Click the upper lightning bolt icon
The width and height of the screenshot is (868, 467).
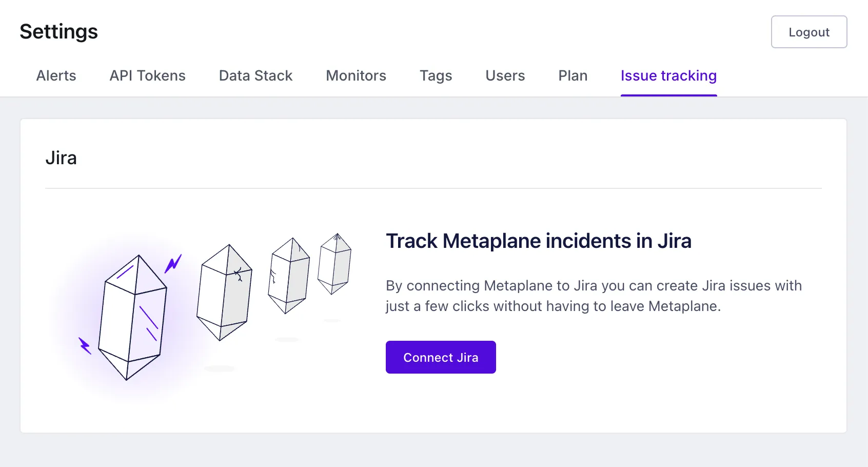pyautogui.click(x=173, y=265)
